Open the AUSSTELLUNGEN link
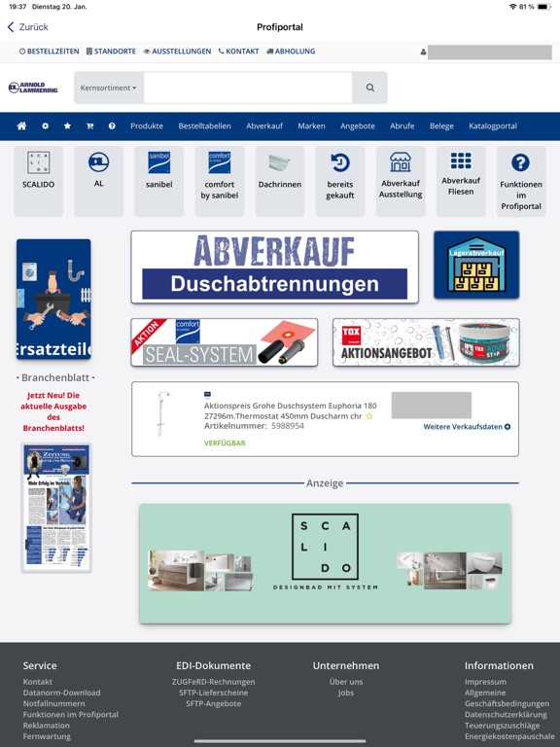The height and width of the screenshot is (747, 560). tap(177, 52)
